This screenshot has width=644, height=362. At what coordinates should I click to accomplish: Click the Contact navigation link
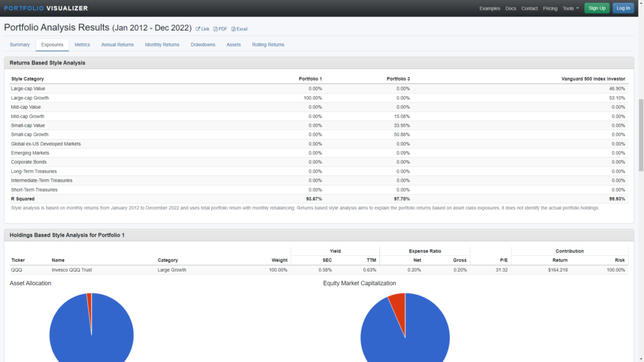point(530,8)
